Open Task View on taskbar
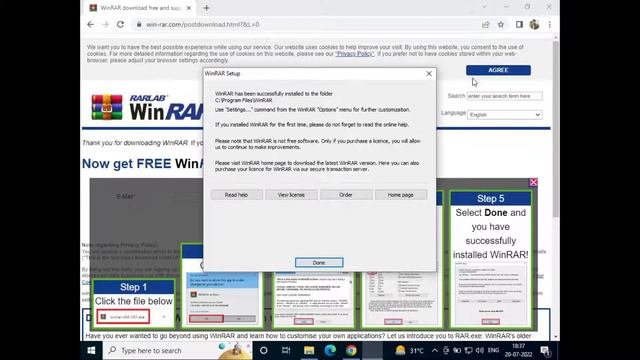 [x=286, y=351]
